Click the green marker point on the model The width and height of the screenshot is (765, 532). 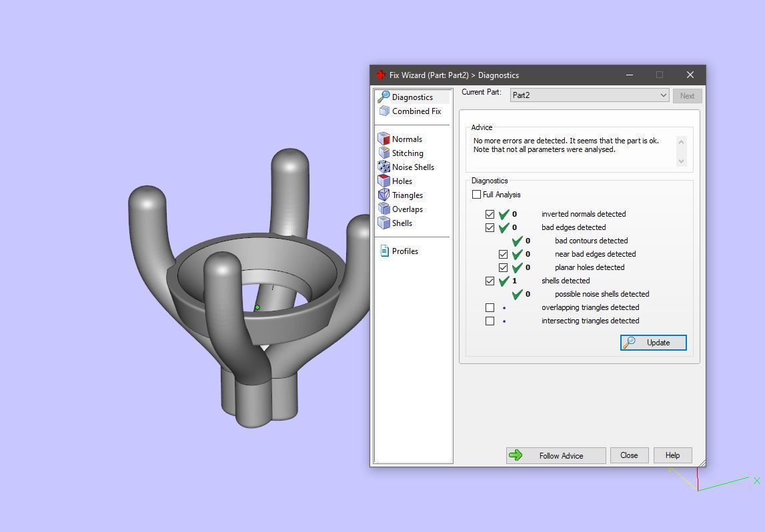pyautogui.click(x=257, y=307)
